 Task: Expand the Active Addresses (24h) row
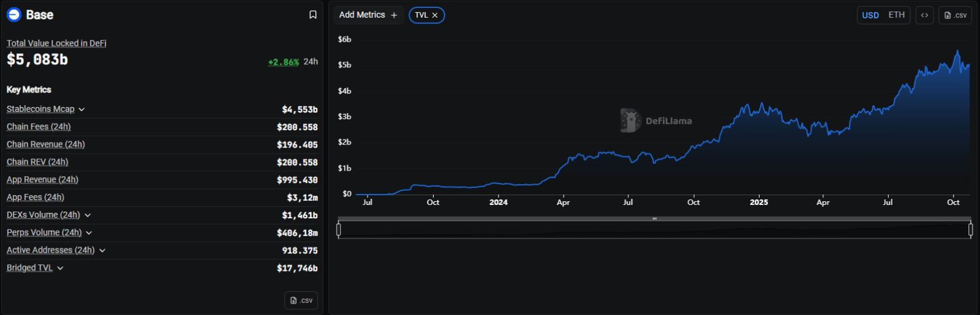[x=102, y=251]
